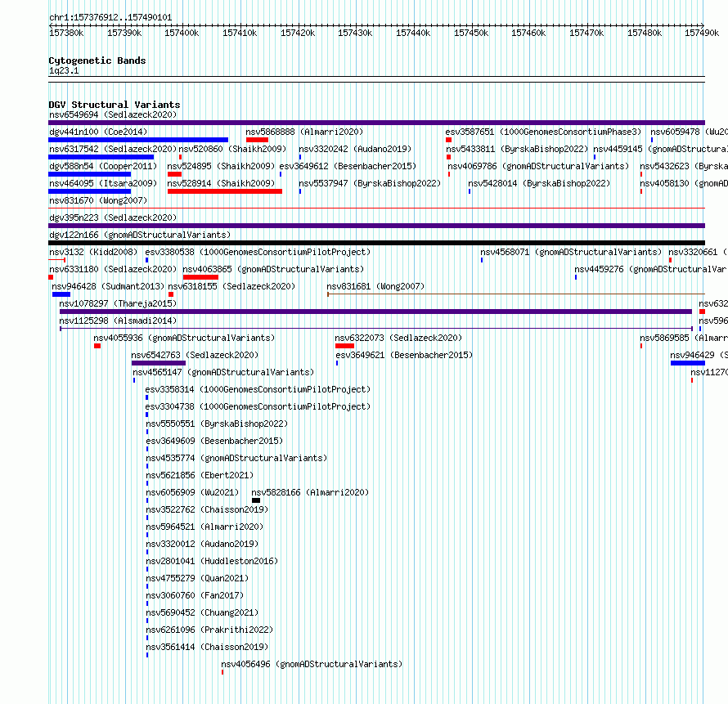Click the 157460k position on the ruler
This screenshot has height=704, width=728.
point(528,33)
